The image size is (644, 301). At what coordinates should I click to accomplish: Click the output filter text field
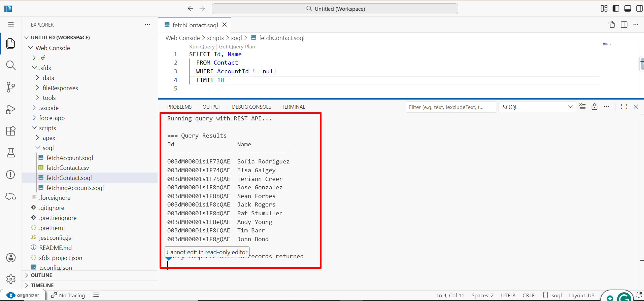click(x=451, y=107)
